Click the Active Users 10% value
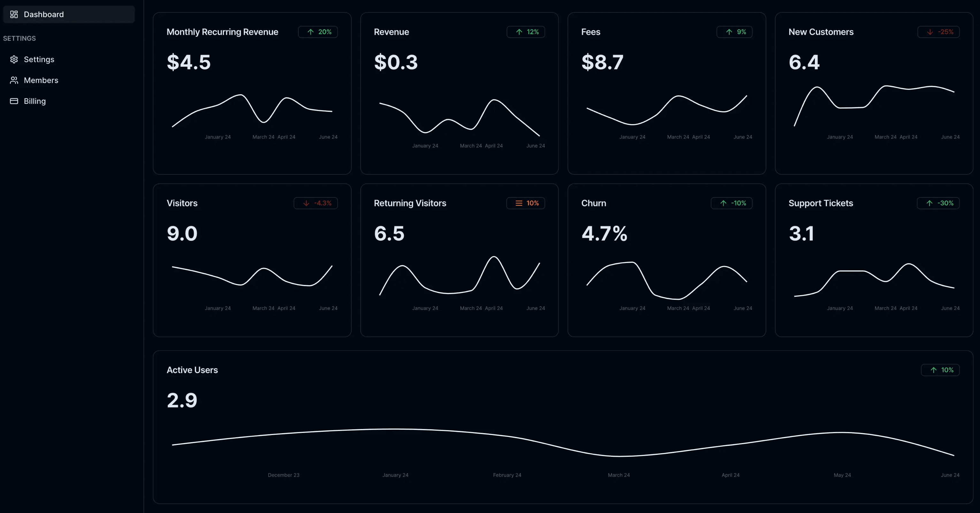Viewport: 980px width, 513px height. click(x=947, y=370)
